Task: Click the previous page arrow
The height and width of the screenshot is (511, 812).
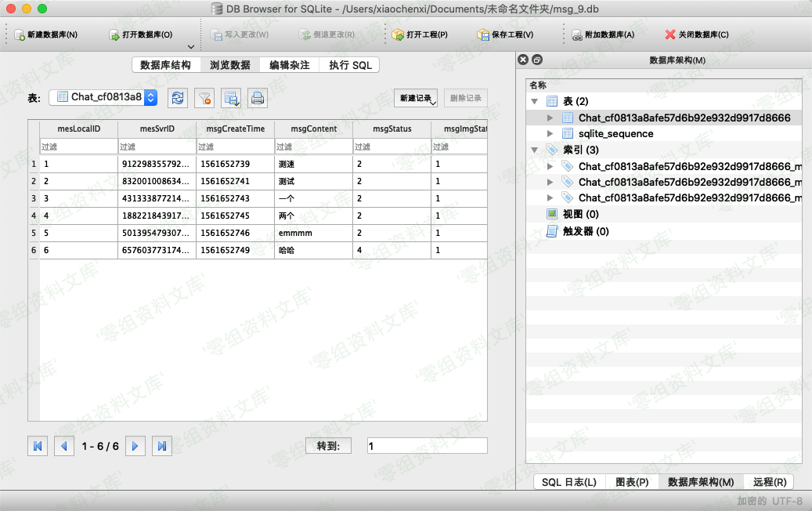Action: click(64, 446)
